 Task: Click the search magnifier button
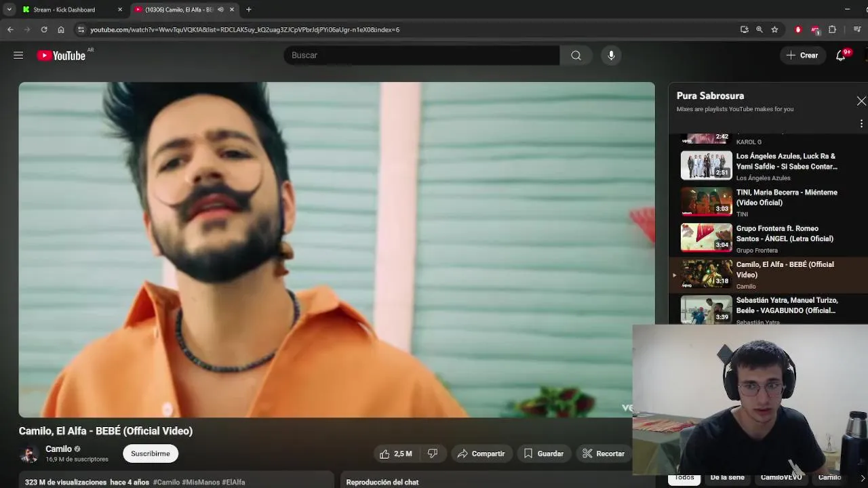(576, 56)
